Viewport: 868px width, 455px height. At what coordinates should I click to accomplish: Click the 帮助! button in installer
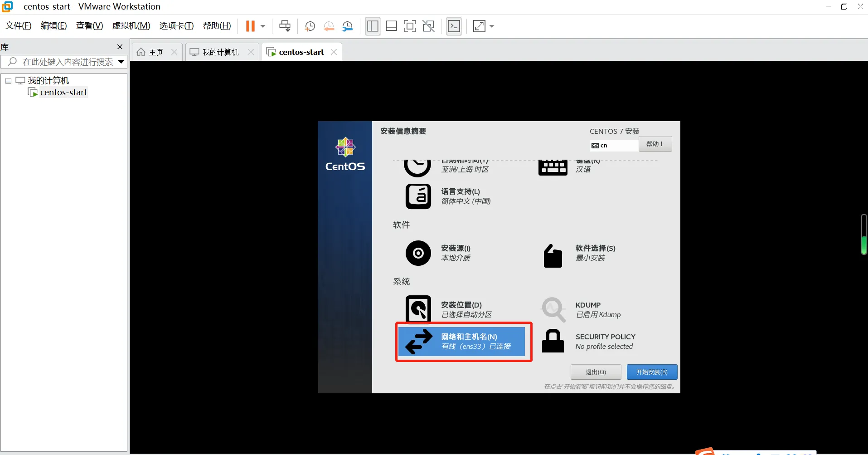click(655, 144)
